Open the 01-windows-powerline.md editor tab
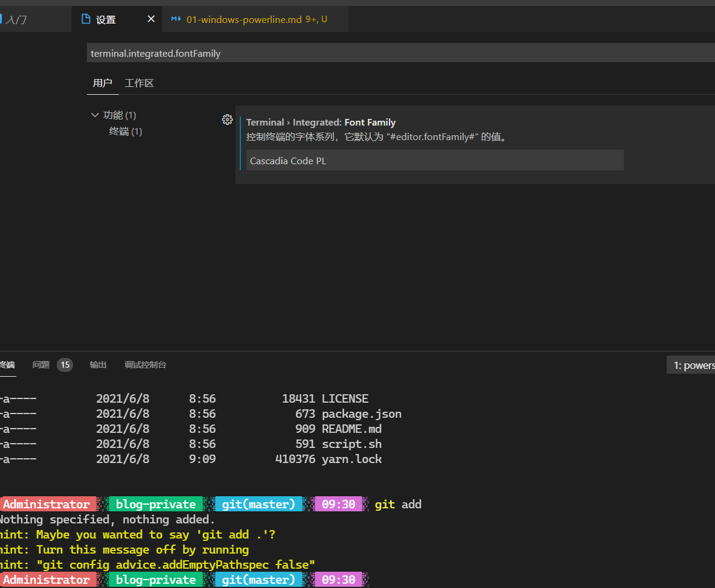715x588 pixels. pos(244,19)
